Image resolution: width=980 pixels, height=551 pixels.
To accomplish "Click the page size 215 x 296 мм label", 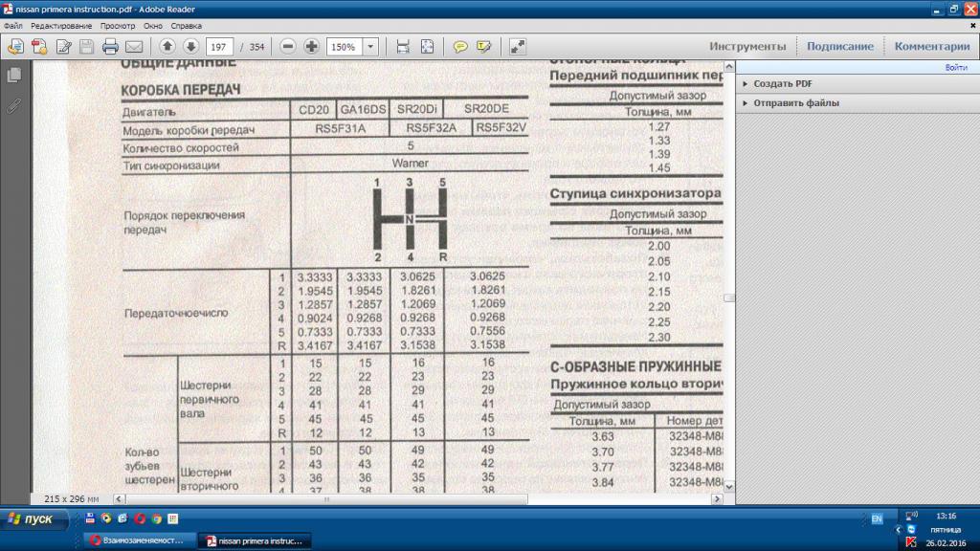I will click(x=71, y=499).
